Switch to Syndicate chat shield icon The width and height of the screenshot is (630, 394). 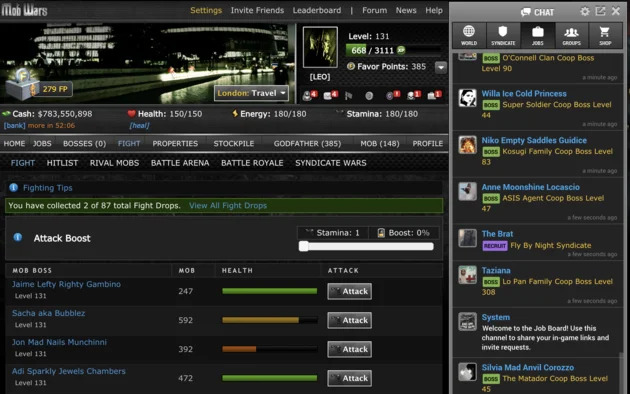pos(503,35)
